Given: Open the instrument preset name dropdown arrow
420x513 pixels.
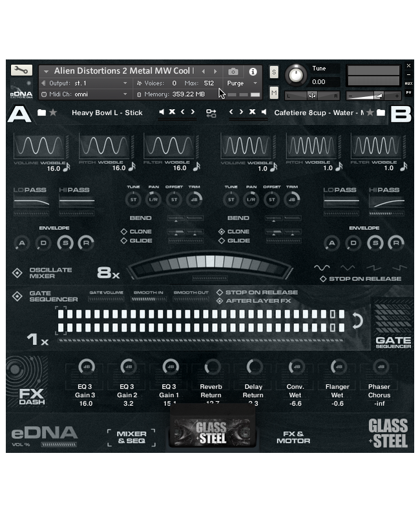Looking at the screenshot, I should coord(46,71).
